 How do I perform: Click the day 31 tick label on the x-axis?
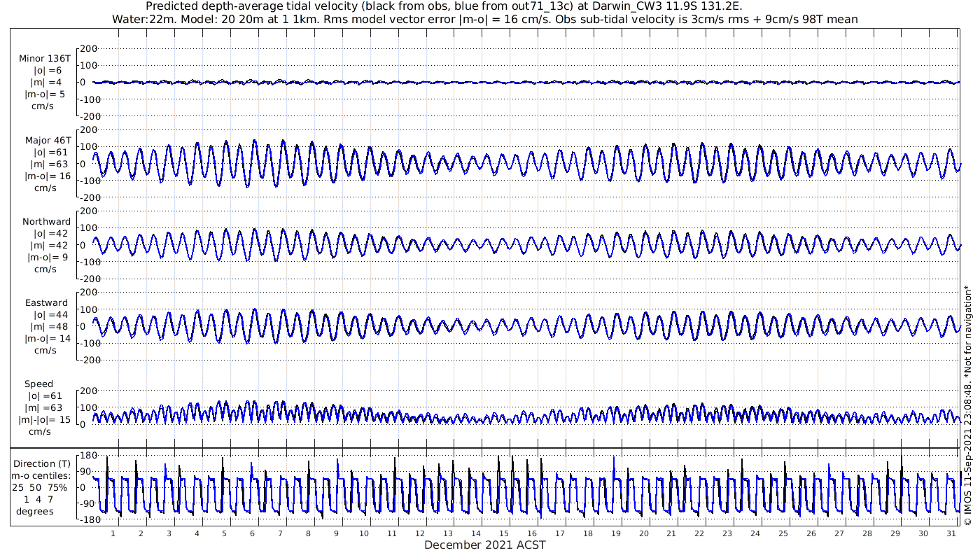[x=951, y=533]
